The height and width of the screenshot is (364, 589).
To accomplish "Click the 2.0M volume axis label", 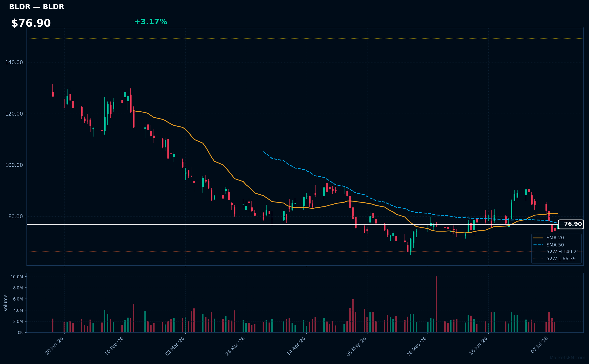I will 18,322.
